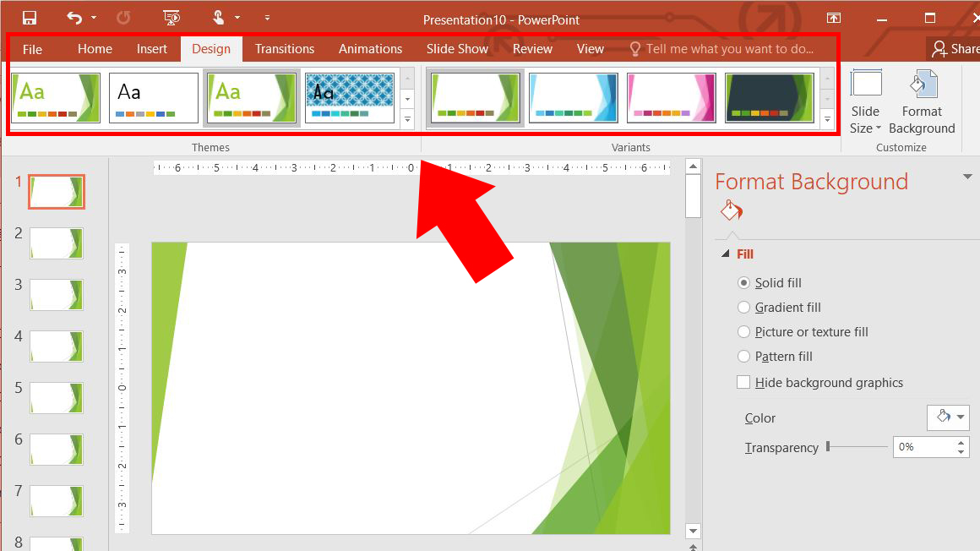Click the Transparency slider handle

tap(828, 446)
